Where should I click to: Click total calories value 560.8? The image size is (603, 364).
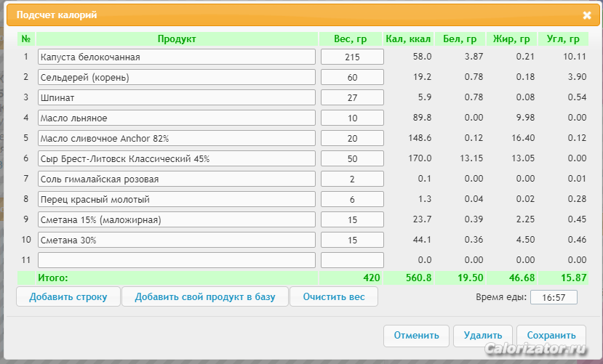click(x=418, y=278)
